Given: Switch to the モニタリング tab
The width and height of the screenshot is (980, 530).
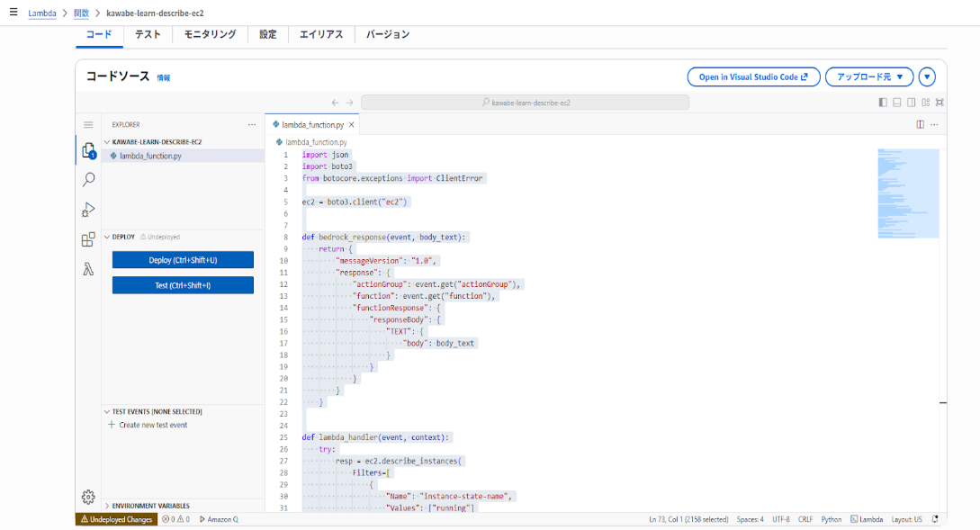Looking at the screenshot, I should point(210,34).
